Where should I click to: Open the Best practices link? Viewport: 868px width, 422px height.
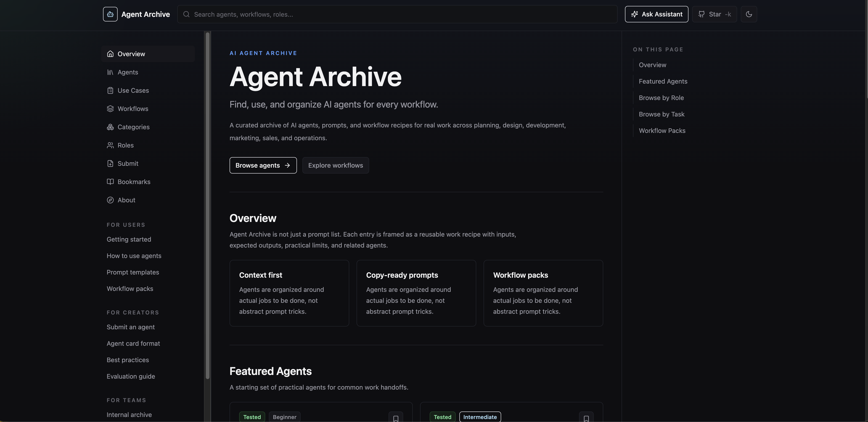coord(128,360)
